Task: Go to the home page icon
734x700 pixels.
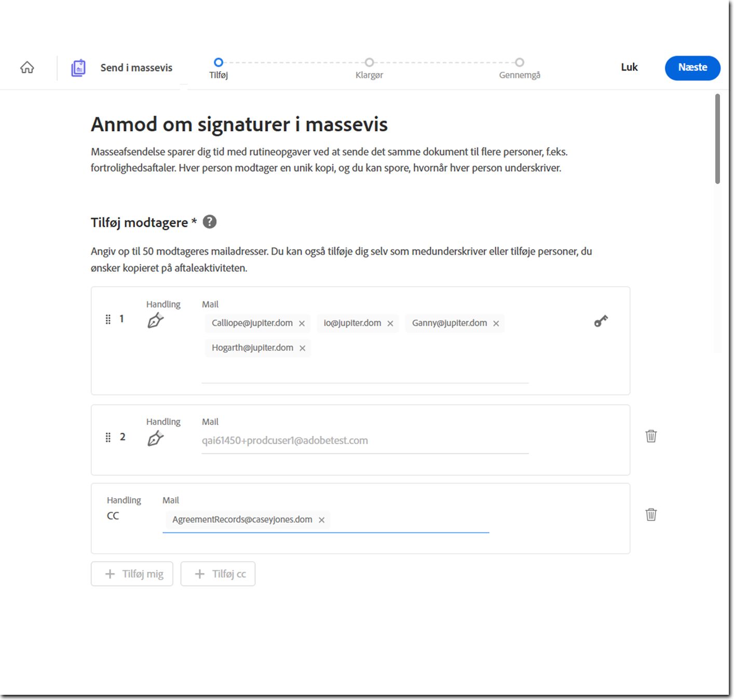Action: (x=27, y=67)
